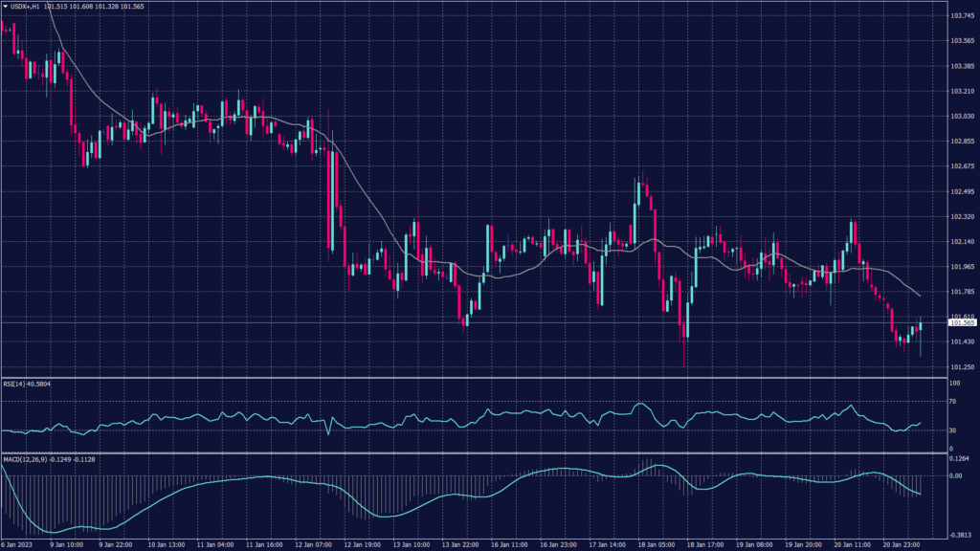Click the 102.495 price level on axis
This screenshot has width=980, height=551.
click(961, 191)
